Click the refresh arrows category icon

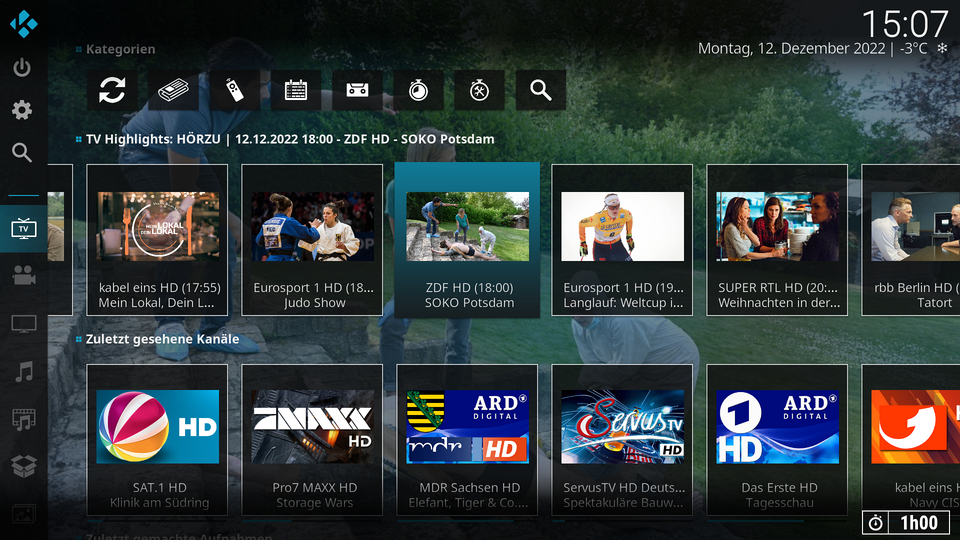click(112, 90)
